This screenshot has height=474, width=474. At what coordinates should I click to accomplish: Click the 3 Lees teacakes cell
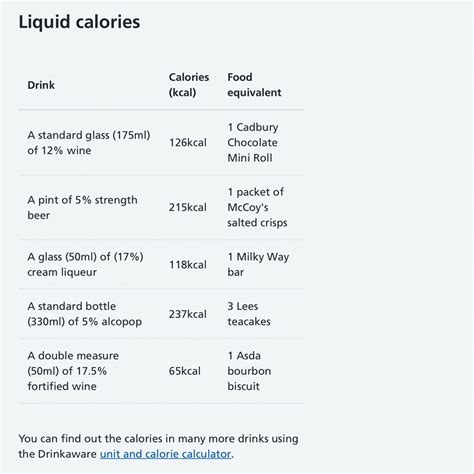[249, 314]
